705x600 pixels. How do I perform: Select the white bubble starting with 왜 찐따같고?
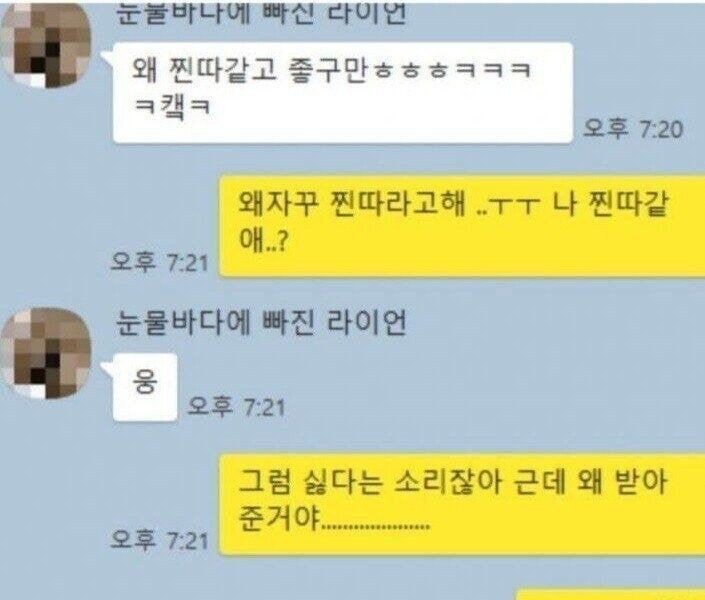click(x=343, y=93)
